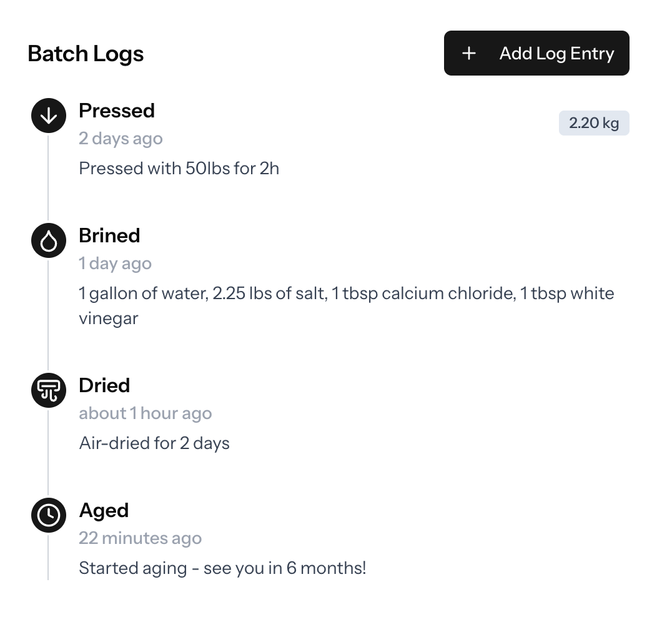This screenshot has width=672, height=617.
Task: Expand the Aged entry for more details
Action: point(104,510)
